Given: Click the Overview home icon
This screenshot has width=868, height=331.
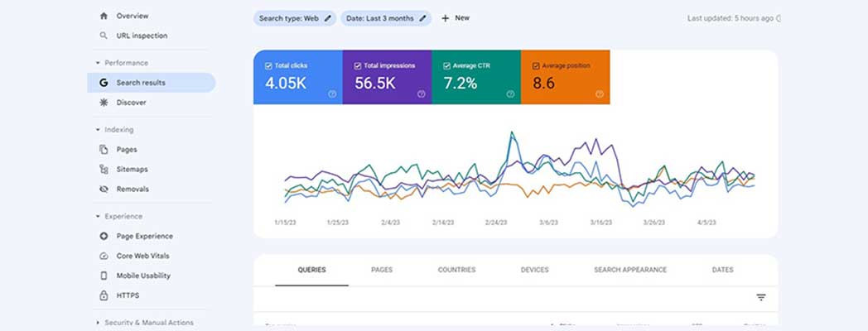Looking at the screenshot, I should coord(104,16).
